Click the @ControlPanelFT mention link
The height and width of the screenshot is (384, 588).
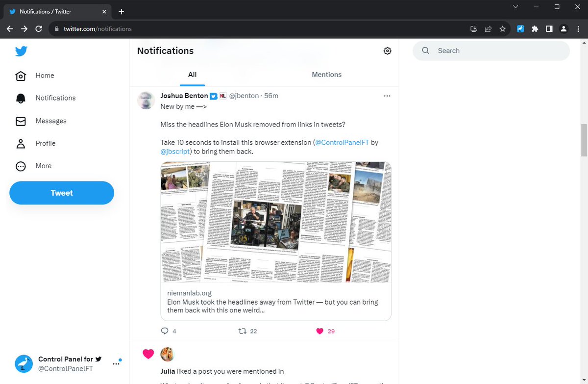pos(342,142)
